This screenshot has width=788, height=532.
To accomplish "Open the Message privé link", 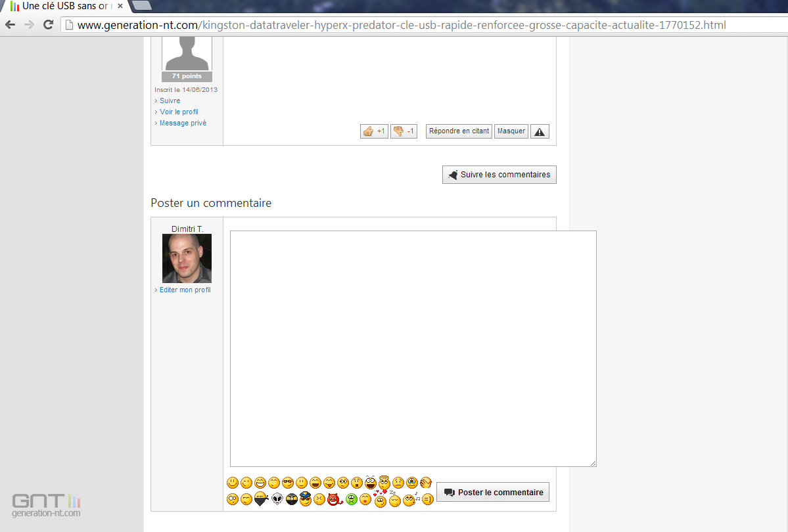I will pos(183,123).
